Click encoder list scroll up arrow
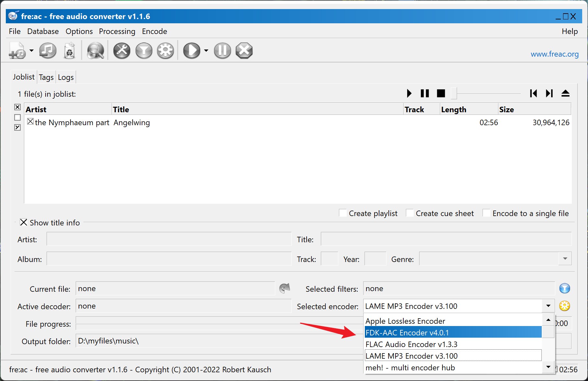Image resolution: width=588 pixels, height=381 pixels. point(548,320)
